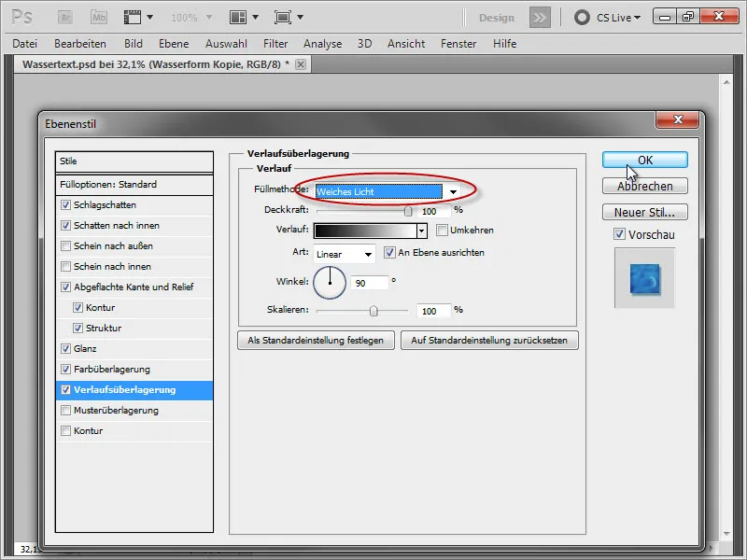Click the Deckkraft percent field
This screenshot has width=747, height=560.
coord(433,211)
